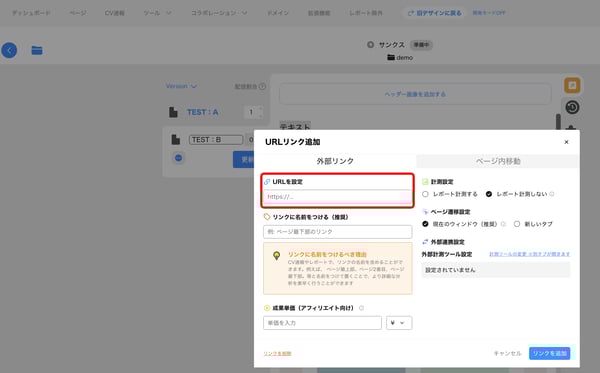Open the blue folder icon beside back arrow

pos(37,50)
